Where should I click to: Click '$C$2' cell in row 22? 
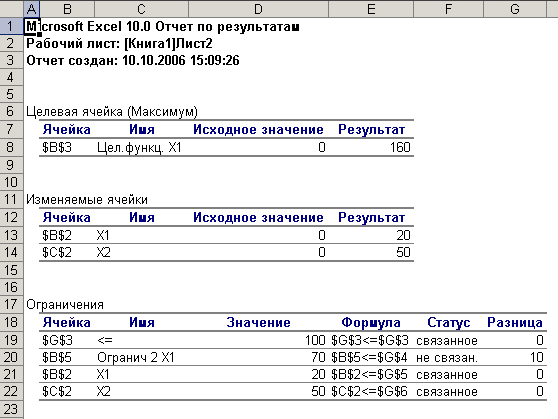pyautogui.click(x=57, y=392)
